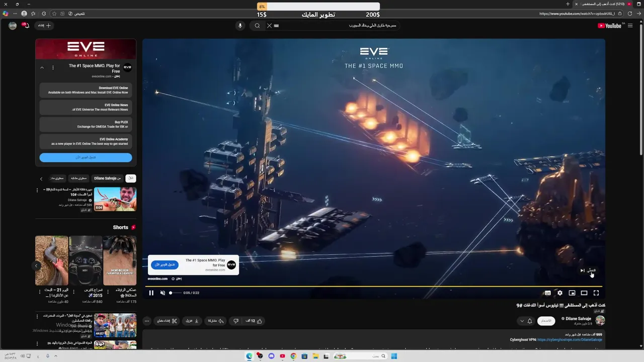Open Download EVE Online ad link
Viewport: 644px width, 362px height.
86,90
